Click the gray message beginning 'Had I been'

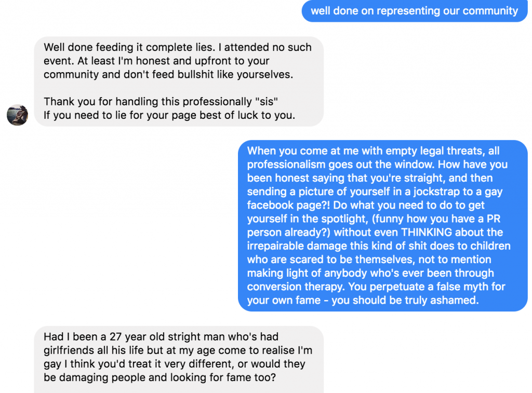coord(179,359)
